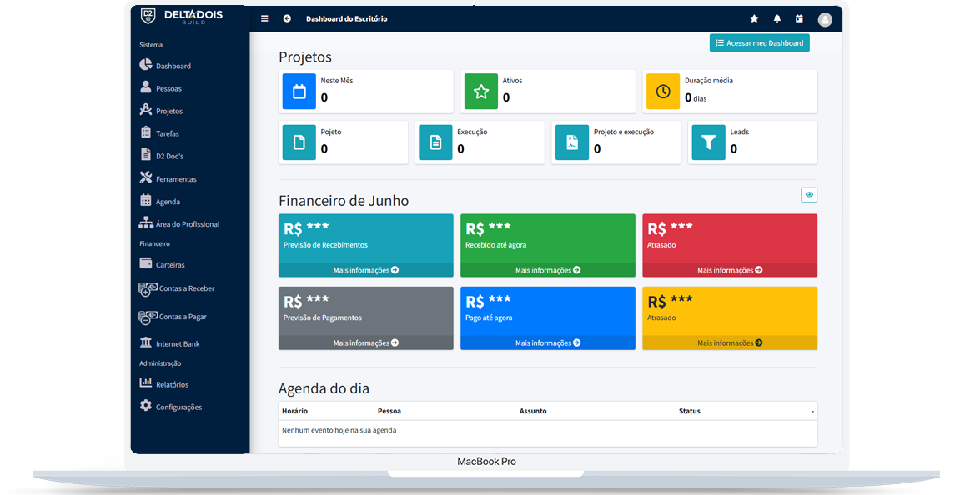The width and height of the screenshot is (980, 495).
Task: Click the Área do Profissional sitemap icon
Action: [146, 223]
